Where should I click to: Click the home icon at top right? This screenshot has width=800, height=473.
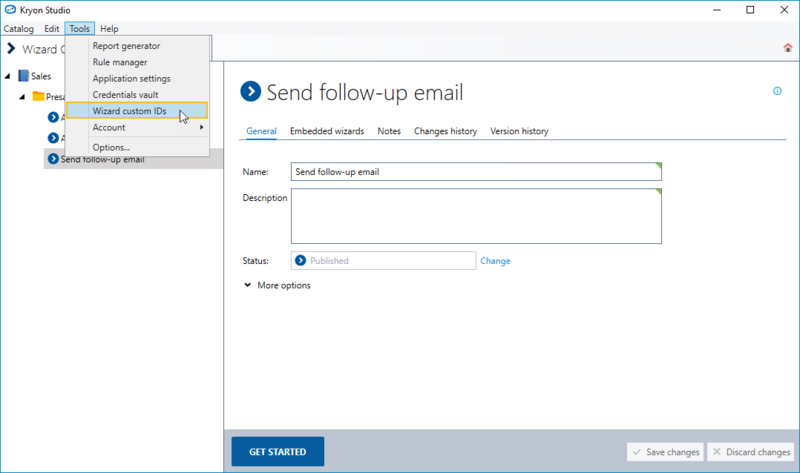[788, 48]
